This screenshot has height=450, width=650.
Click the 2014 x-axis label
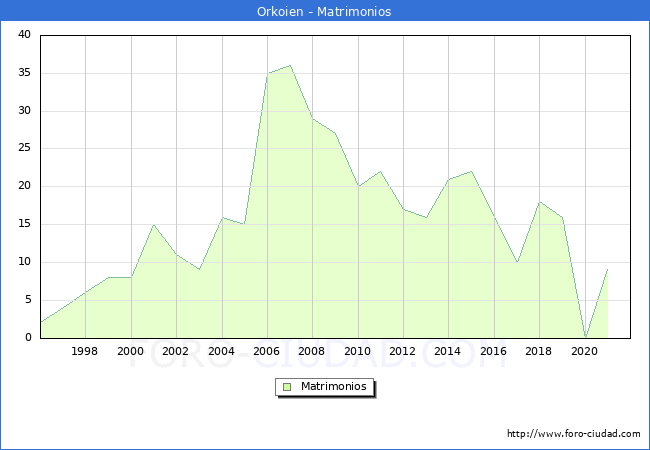coord(449,351)
